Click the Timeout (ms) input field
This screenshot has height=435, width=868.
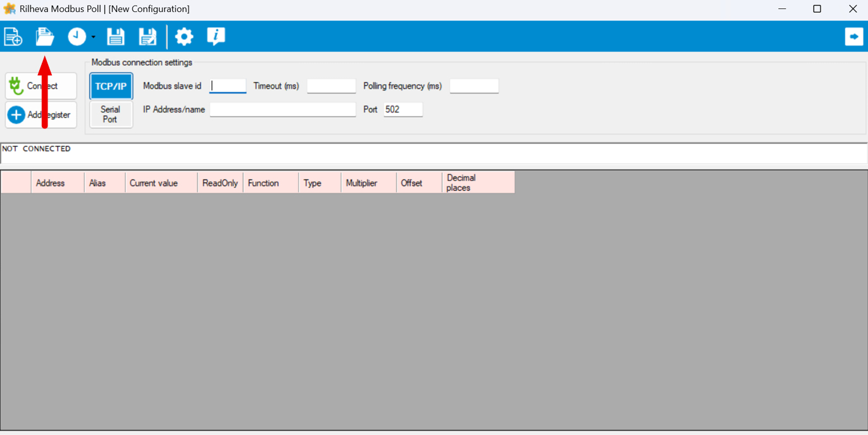pyautogui.click(x=332, y=86)
